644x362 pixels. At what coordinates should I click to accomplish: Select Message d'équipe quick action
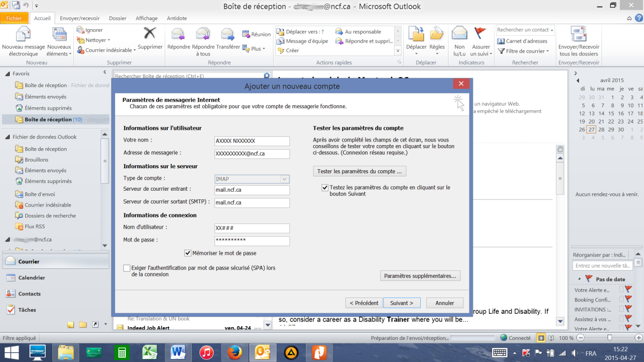click(302, 41)
